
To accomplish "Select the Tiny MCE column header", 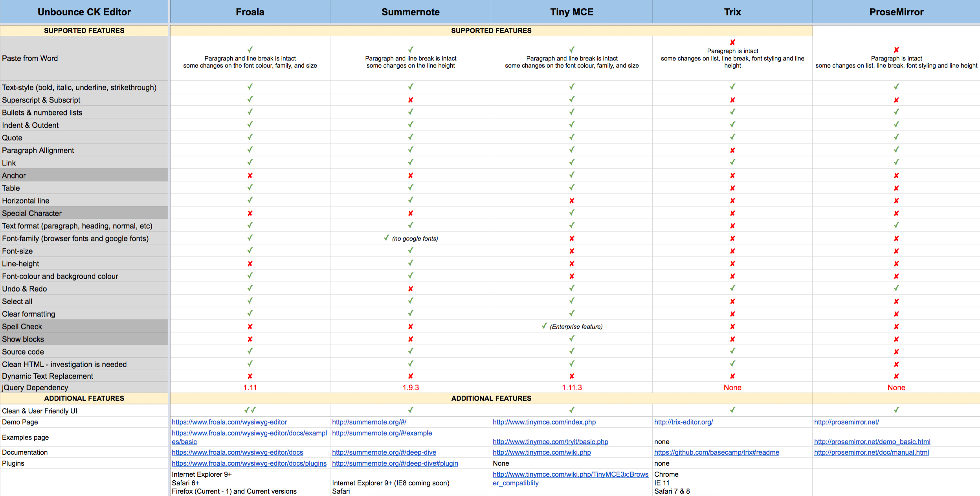I will click(572, 12).
